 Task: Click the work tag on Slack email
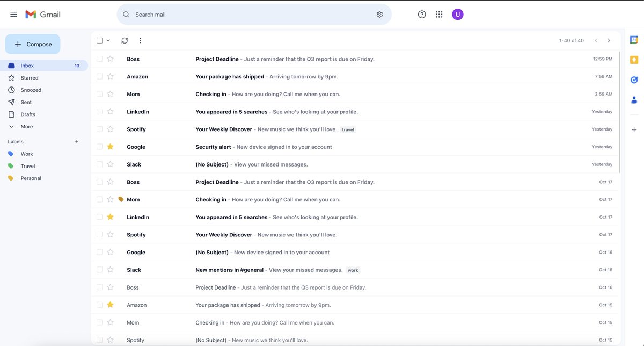[353, 270]
